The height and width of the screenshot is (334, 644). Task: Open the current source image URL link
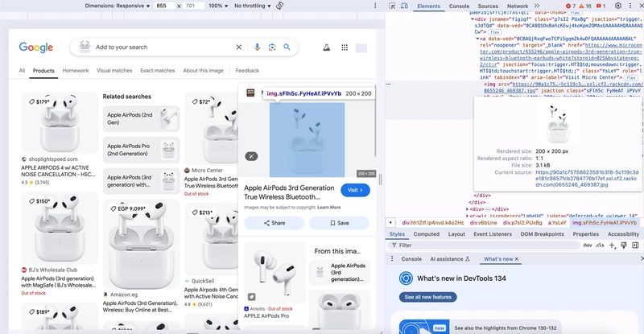(587, 179)
